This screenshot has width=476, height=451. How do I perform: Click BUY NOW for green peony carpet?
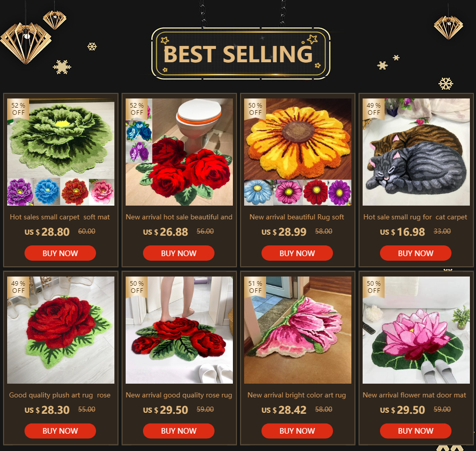coord(60,253)
